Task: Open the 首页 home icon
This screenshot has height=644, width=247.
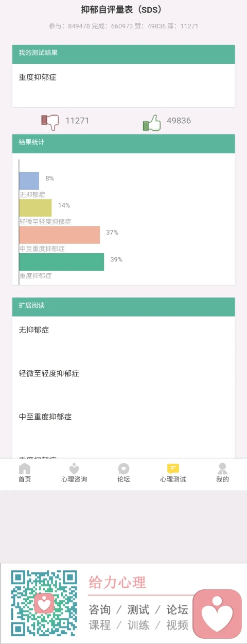Action: tap(25, 468)
